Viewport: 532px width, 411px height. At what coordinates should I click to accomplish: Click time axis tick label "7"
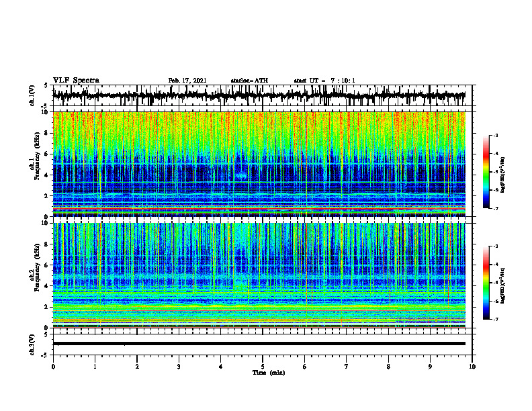click(347, 367)
